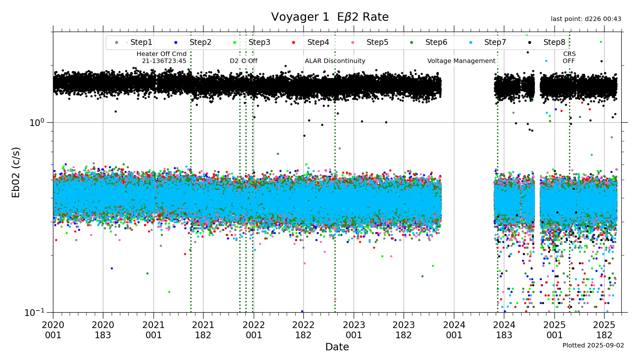639x364 pixels.
Task: Click the Plotted 2025-09-02 footer text
Action: pyautogui.click(x=593, y=346)
